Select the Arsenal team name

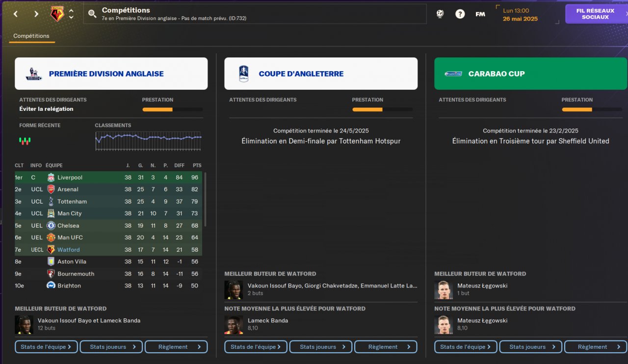click(68, 189)
